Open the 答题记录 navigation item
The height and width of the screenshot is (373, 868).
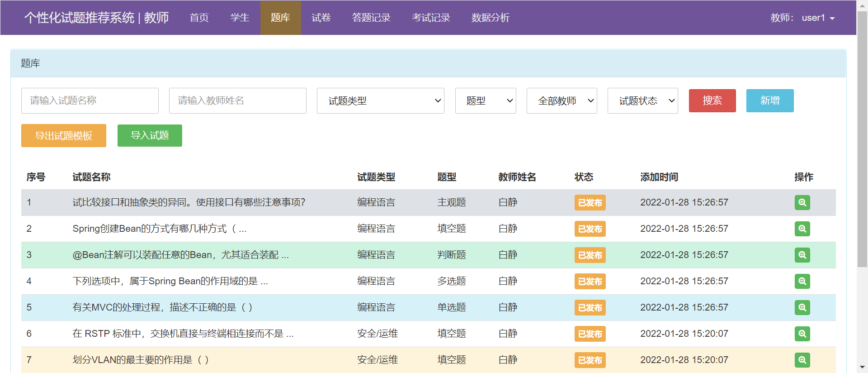point(371,18)
